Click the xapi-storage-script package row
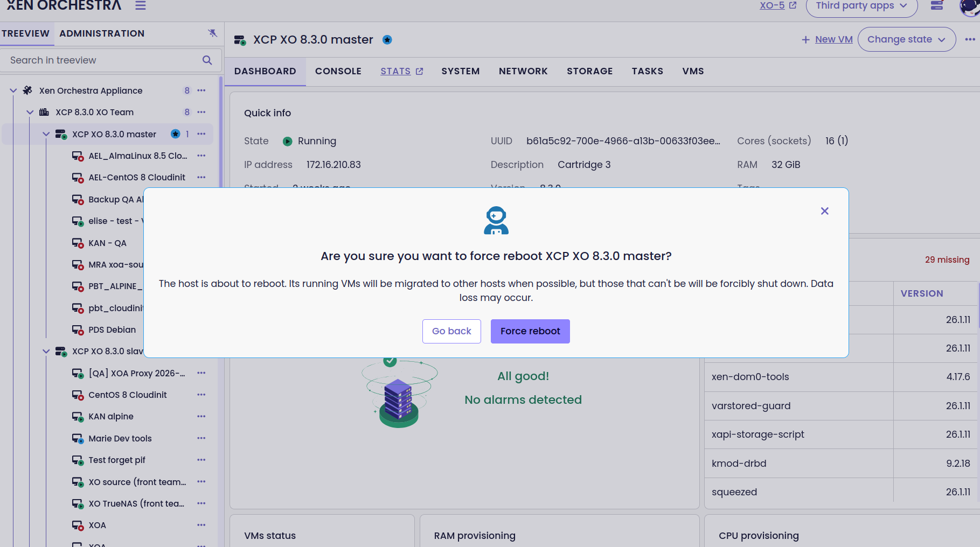980x547 pixels. point(841,434)
